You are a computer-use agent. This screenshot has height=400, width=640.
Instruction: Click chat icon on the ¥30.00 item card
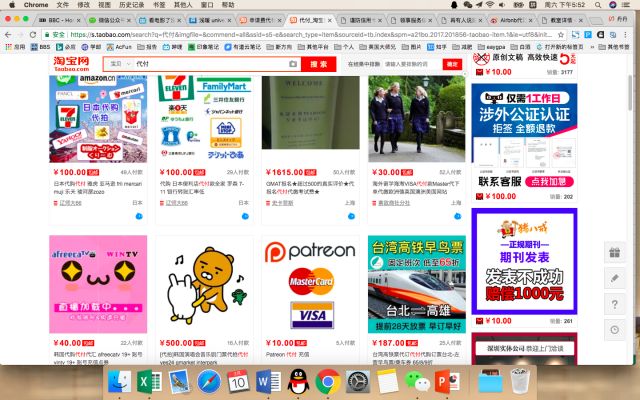(x=457, y=216)
